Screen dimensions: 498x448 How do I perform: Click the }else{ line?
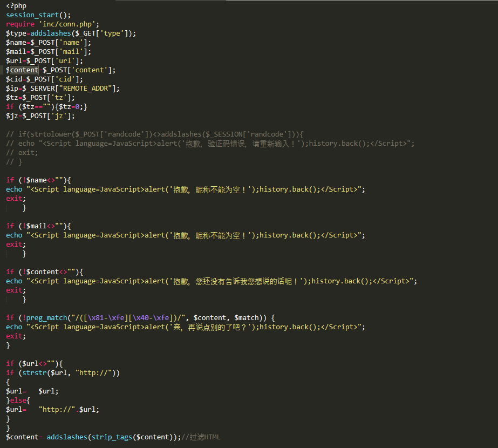(x=18, y=401)
